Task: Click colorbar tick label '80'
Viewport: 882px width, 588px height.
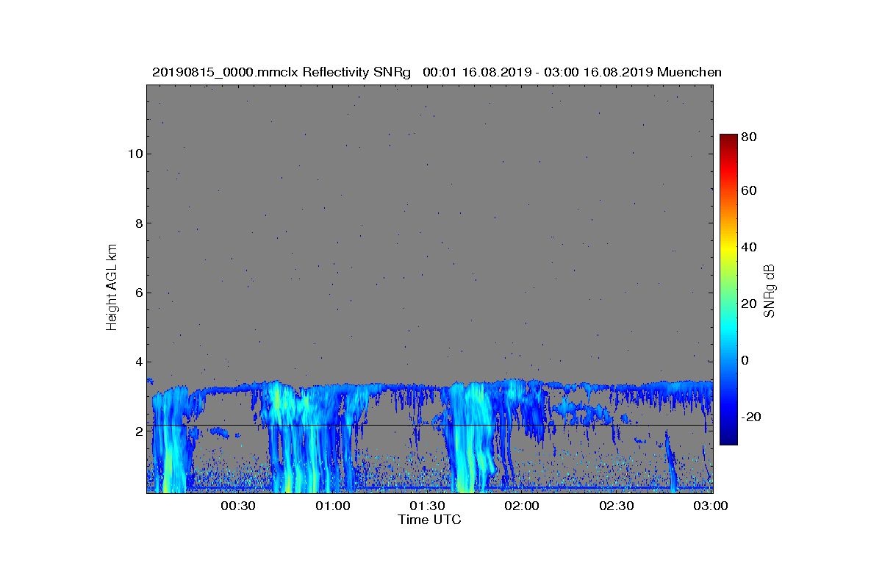Action: tap(750, 137)
